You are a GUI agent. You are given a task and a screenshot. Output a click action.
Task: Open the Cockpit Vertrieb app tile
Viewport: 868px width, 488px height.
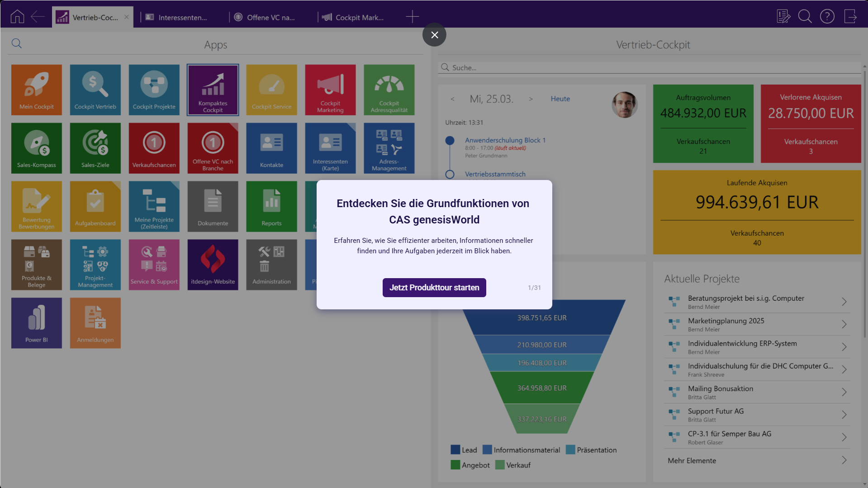(95, 90)
